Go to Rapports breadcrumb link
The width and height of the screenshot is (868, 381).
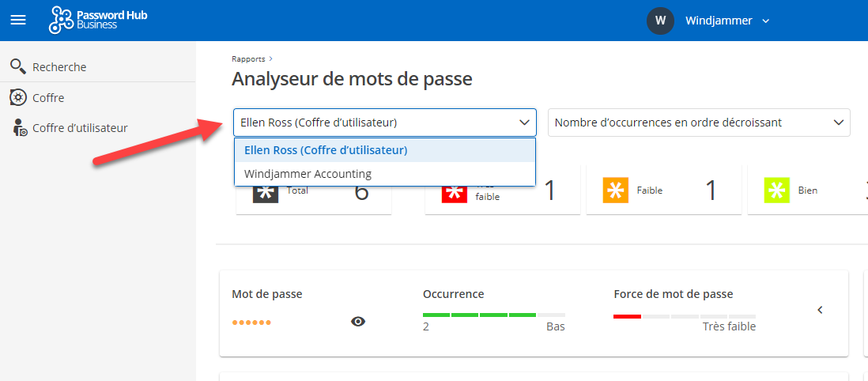pos(248,58)
